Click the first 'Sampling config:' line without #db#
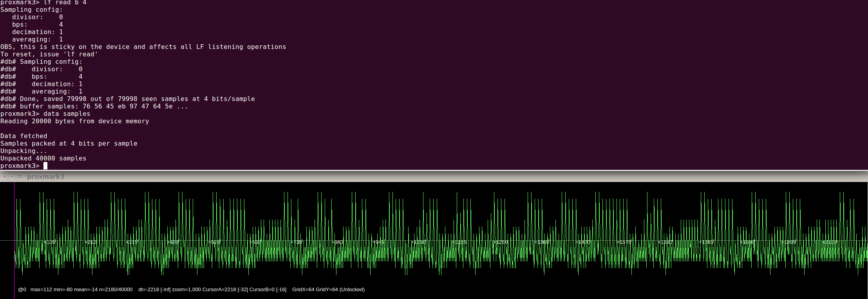Screen dimensions: 868x299 (32, 10)
